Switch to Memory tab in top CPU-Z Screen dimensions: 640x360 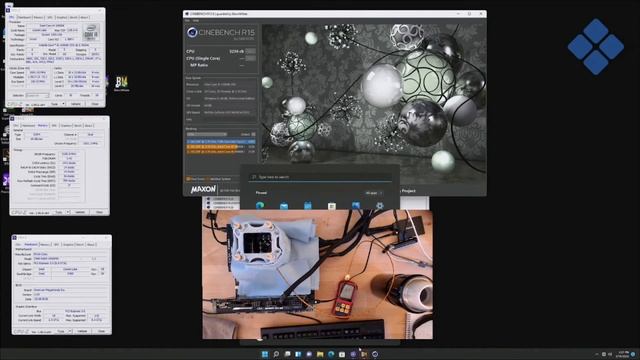pyautogui.click(x=38, y=18)
